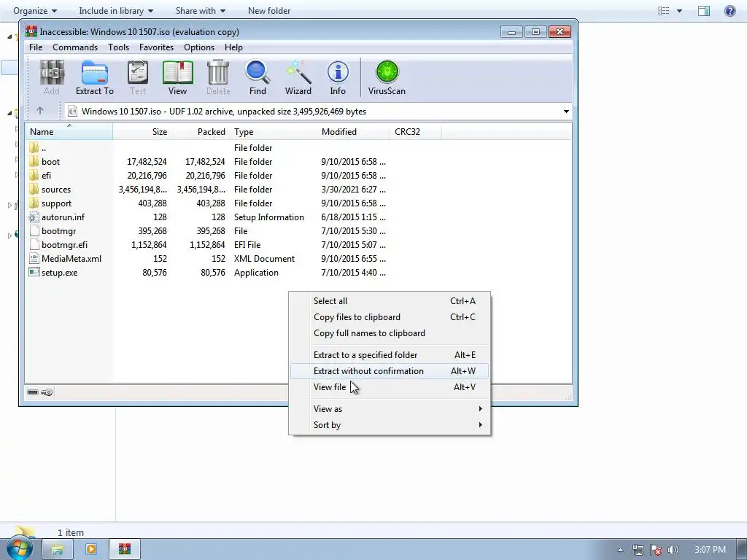Select the boot folder icon
747x560 pixels.
[34, 161]
